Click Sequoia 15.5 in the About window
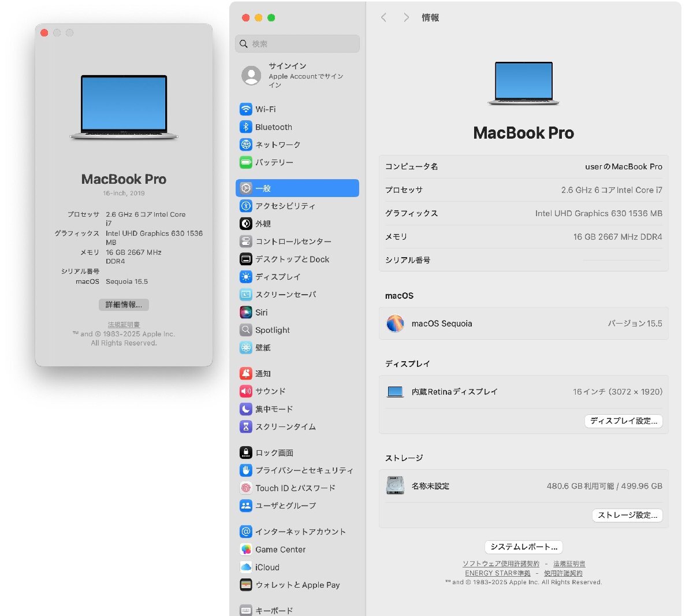This screenshot has width=693, height=616. 126,281
